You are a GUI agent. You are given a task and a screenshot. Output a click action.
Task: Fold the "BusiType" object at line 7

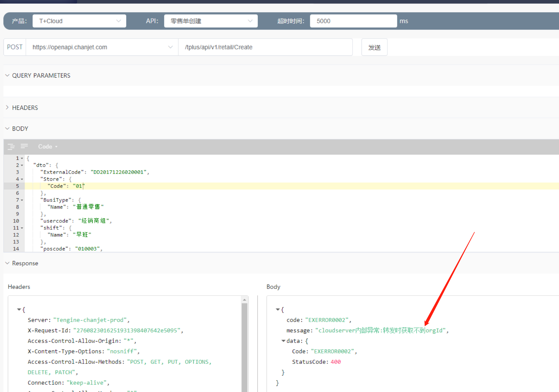[x=22, y=200]
